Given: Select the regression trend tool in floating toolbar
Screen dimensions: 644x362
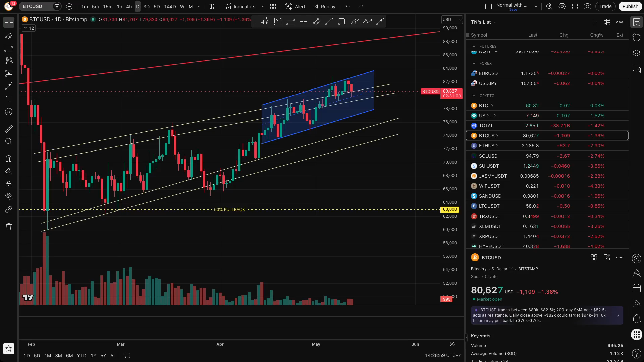Looking at the screenshot, I should point(265,22).
